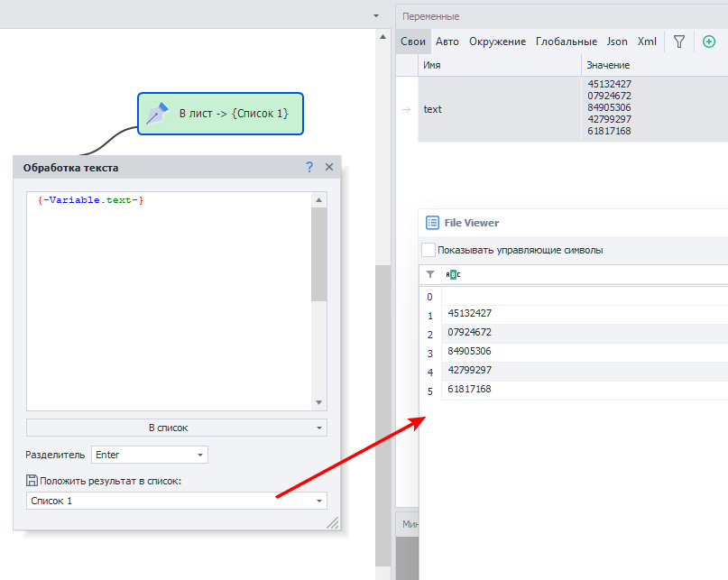728x580 pixels.
Task: Switch to the Глобальные tab
Action: [x=566, y=41]
